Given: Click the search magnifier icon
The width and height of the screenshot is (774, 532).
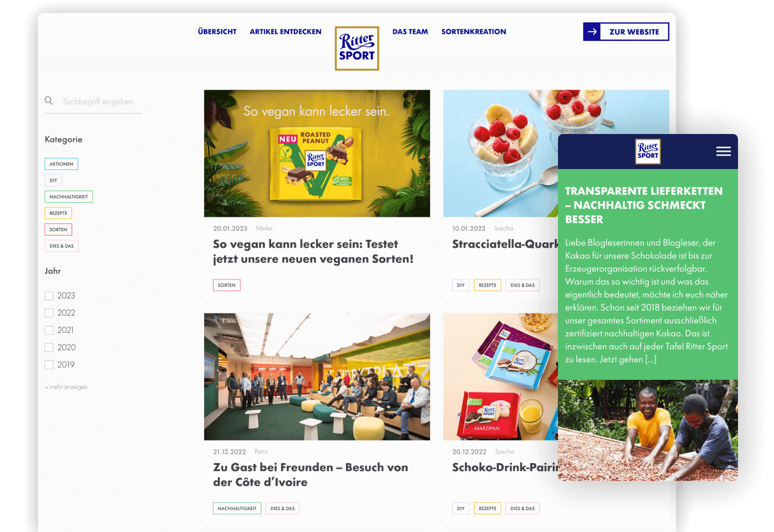Looking at the screenshot, I should tap(48, 100).
